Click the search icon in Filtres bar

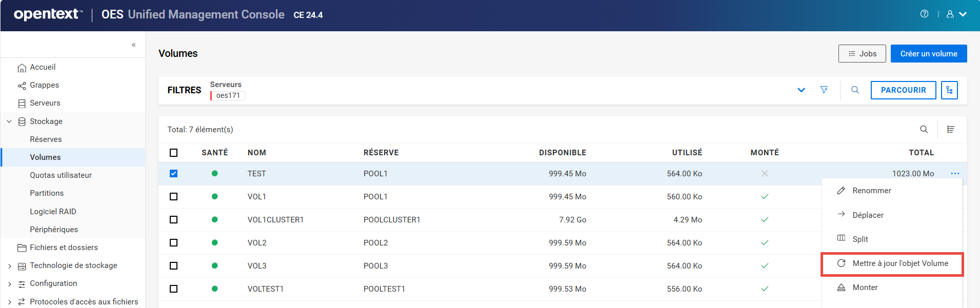coord(855,90)
